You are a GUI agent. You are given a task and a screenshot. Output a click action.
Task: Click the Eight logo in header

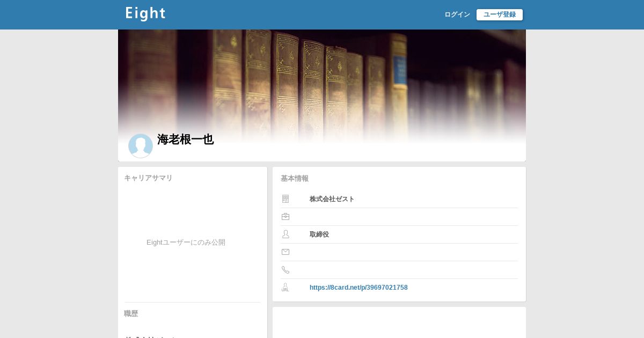[145, 14]
